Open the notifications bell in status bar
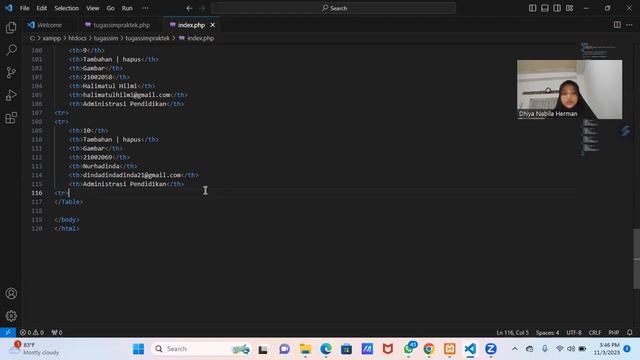640x360 pixels. [630, 332]
